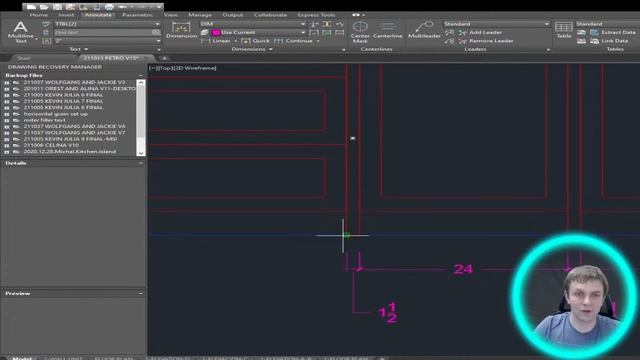Expand the Text panel title
Viewport: 640px width, 360px height.
(x=78, y=49)
